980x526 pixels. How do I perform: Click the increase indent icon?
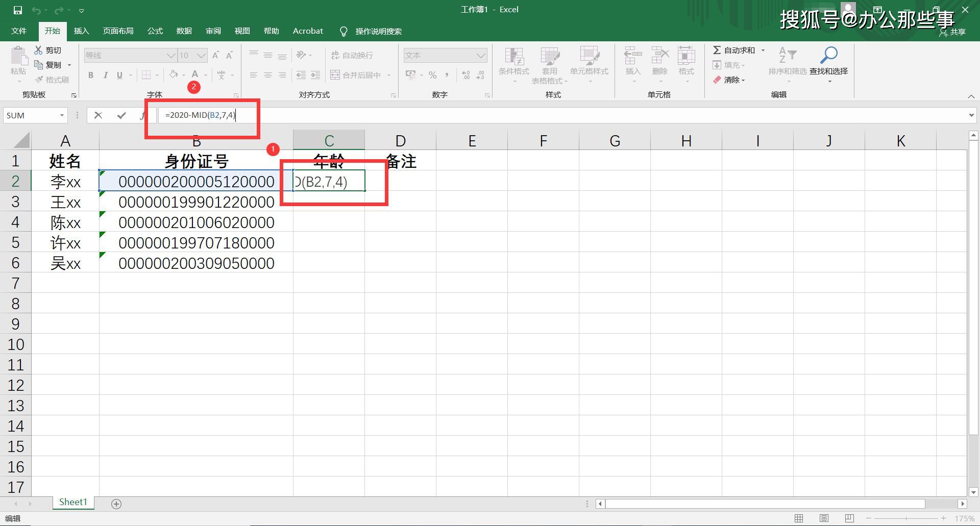coord(315,75)
